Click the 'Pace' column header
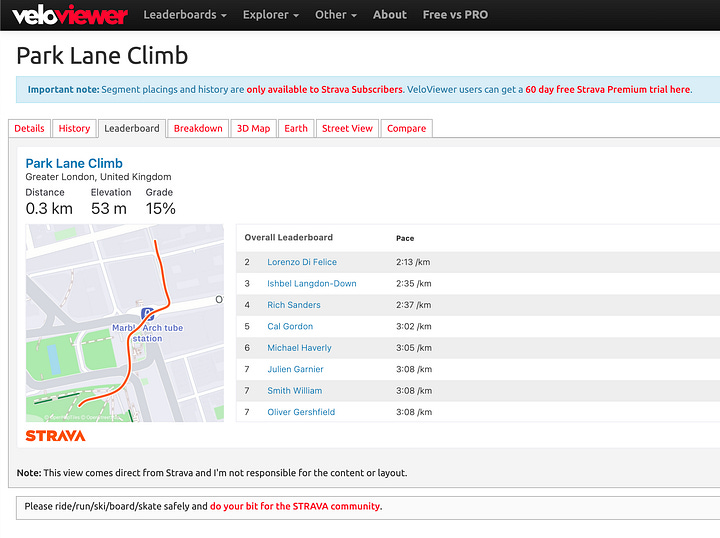720x538 pixels. coord(405,238)
